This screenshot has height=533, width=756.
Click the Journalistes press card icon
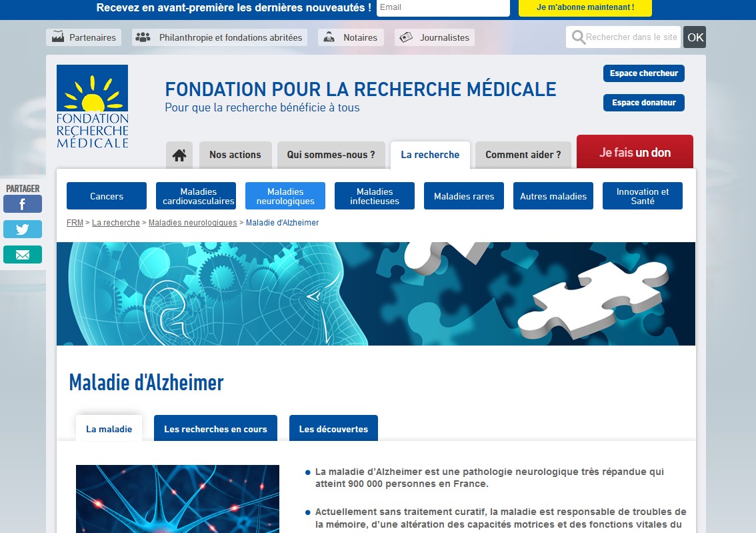point(406,37)
